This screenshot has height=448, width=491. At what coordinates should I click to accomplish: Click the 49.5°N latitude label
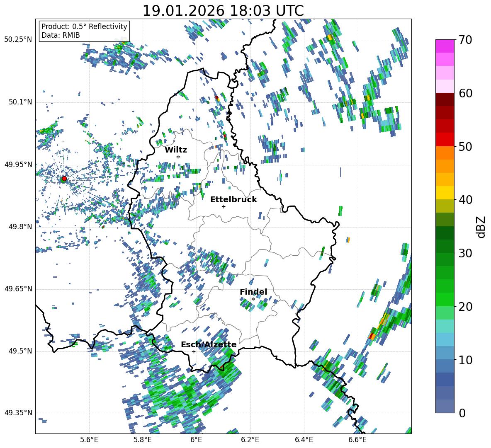[20, 351]
